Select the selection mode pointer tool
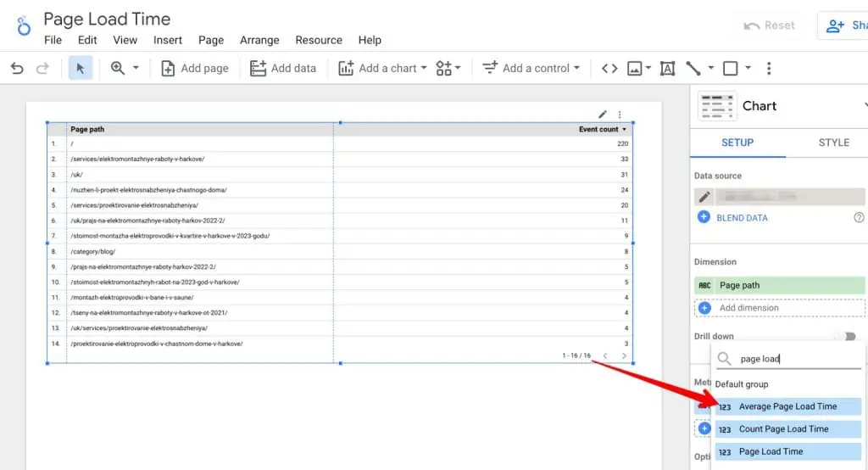This screenshot has height=470, width=868. 81,68
